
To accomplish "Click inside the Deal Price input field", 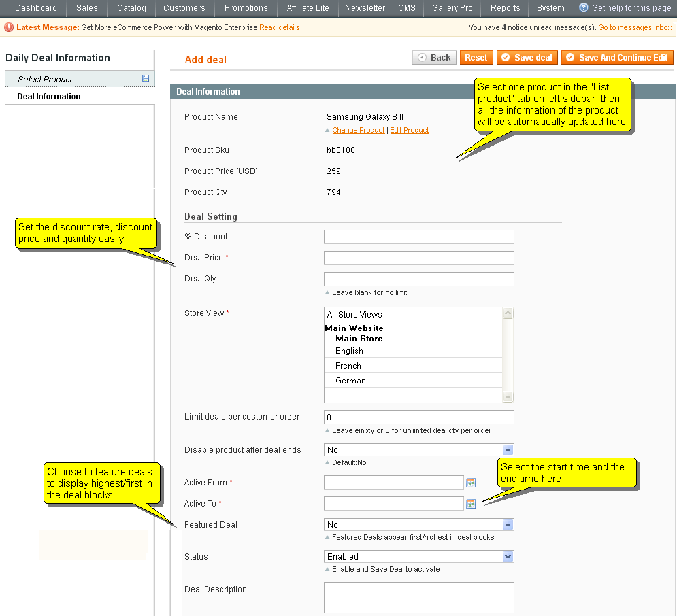I will click(418, 258).
